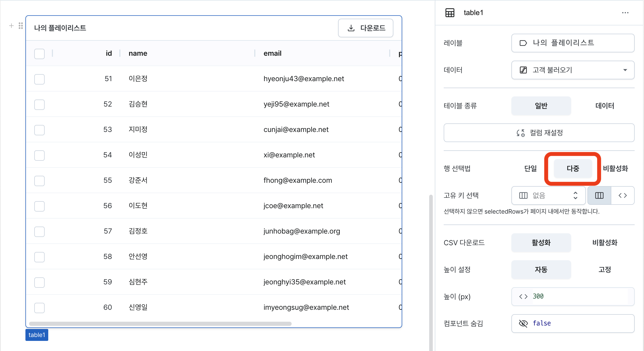Click email imyeongsug@example.net
The height and width of the screenshot is (351, 644).
306,307
